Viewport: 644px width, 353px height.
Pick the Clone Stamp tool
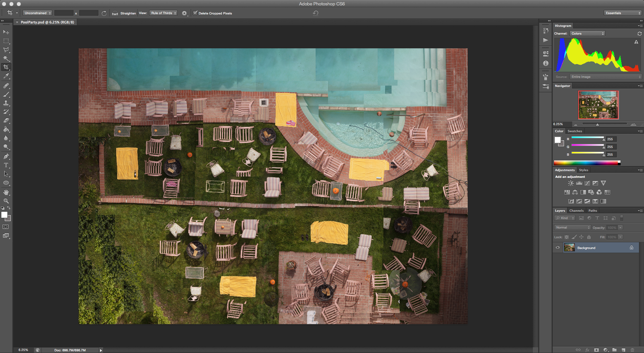coord(6,103)
